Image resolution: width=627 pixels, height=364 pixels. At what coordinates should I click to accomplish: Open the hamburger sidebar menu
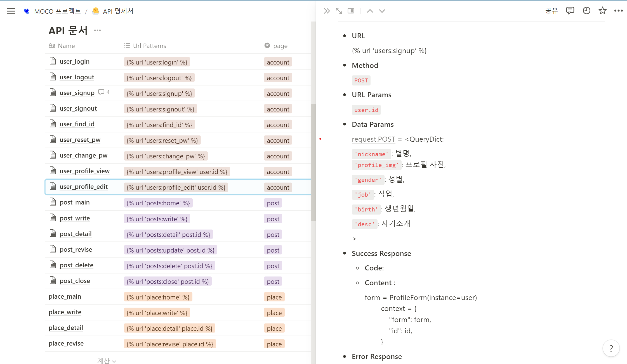coord(11,11)
